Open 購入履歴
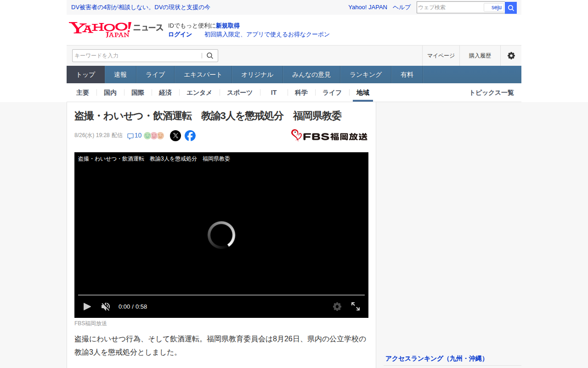Image resolution: width=588 pixels, height=368 pixels. tap(480, 56)
